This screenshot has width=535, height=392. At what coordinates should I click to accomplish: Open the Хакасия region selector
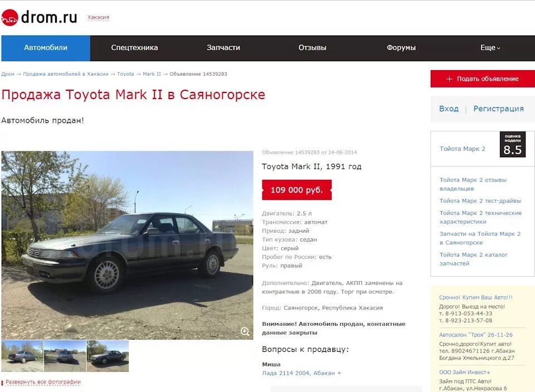(x=98, y=17)
